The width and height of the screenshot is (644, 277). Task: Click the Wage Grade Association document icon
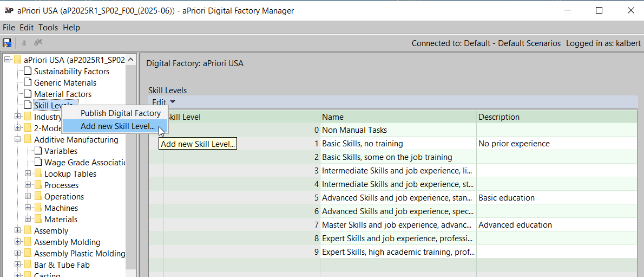point(38,163)
